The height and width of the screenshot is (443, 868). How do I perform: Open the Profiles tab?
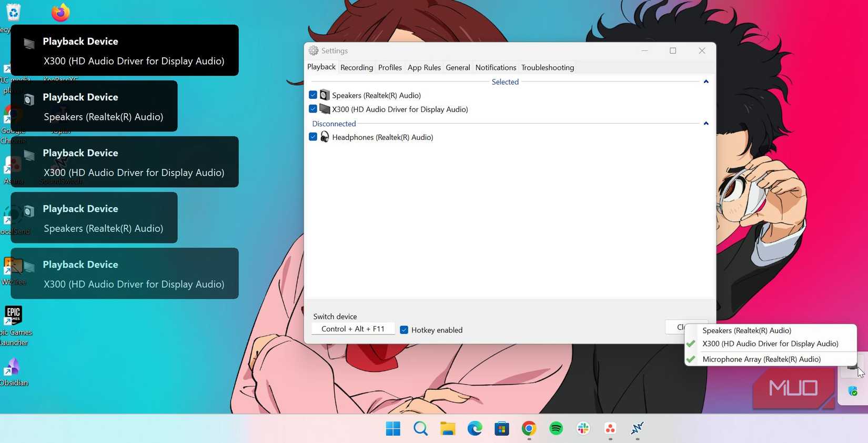pyautogui.click(x=390, y=67)
